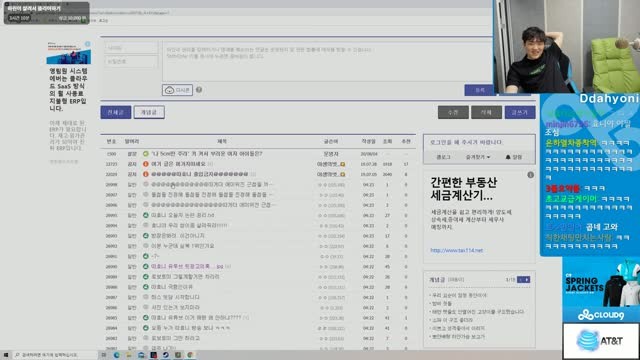Click the 등록 submit comment button
640x360 pixels.
(x=480, y=90)
